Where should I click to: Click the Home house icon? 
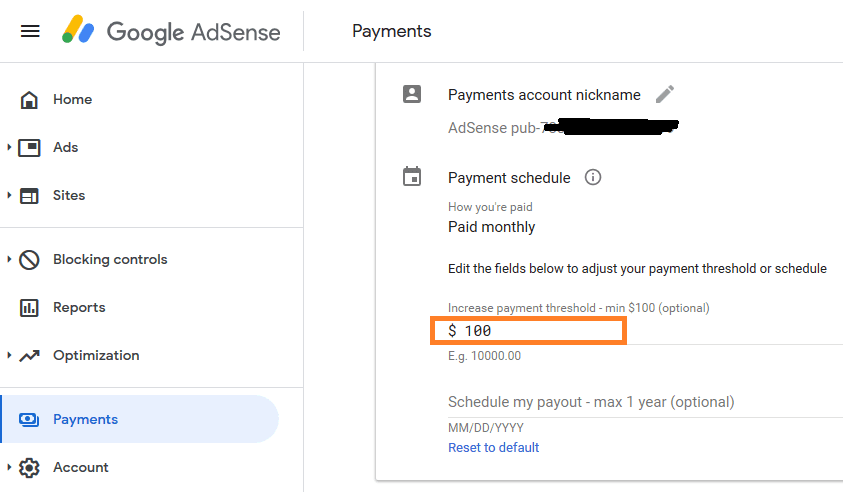(x=29, y=99)
